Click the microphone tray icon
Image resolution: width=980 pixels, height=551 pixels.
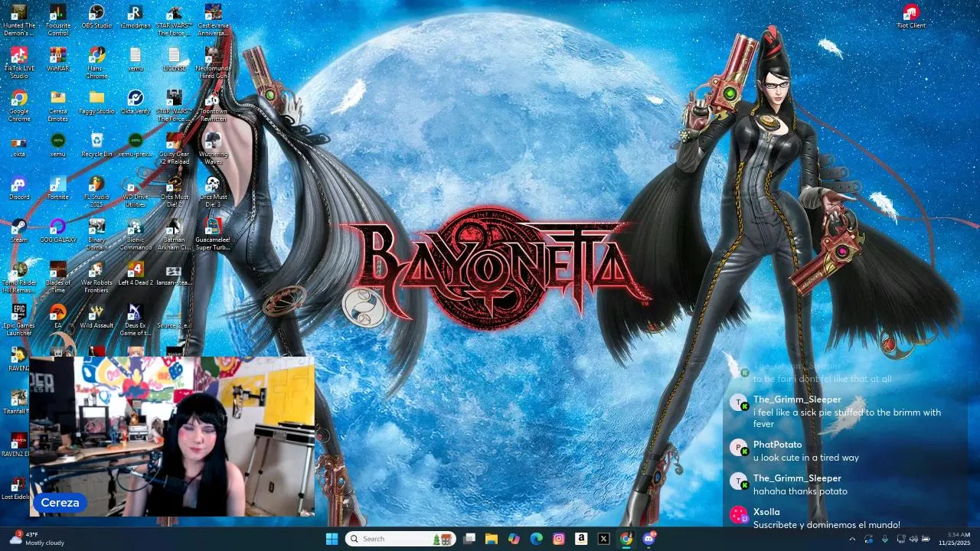[884, 539]
